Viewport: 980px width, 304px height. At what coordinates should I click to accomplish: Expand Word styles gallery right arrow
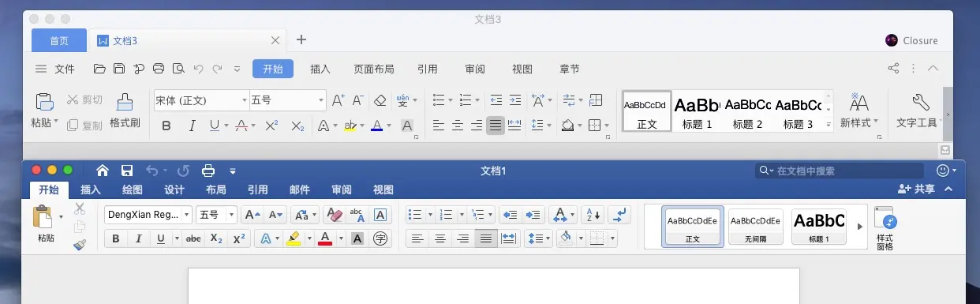coord(861,227)
